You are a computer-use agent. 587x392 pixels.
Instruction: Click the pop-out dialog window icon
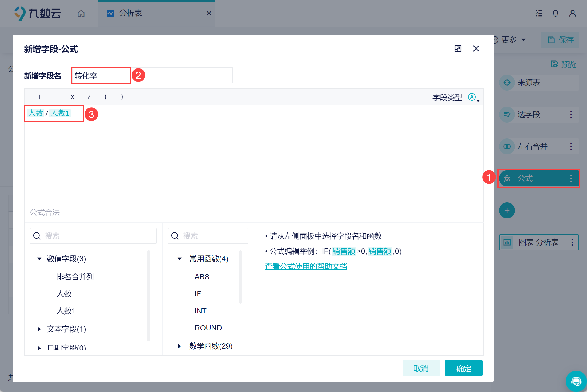[458, 48]
